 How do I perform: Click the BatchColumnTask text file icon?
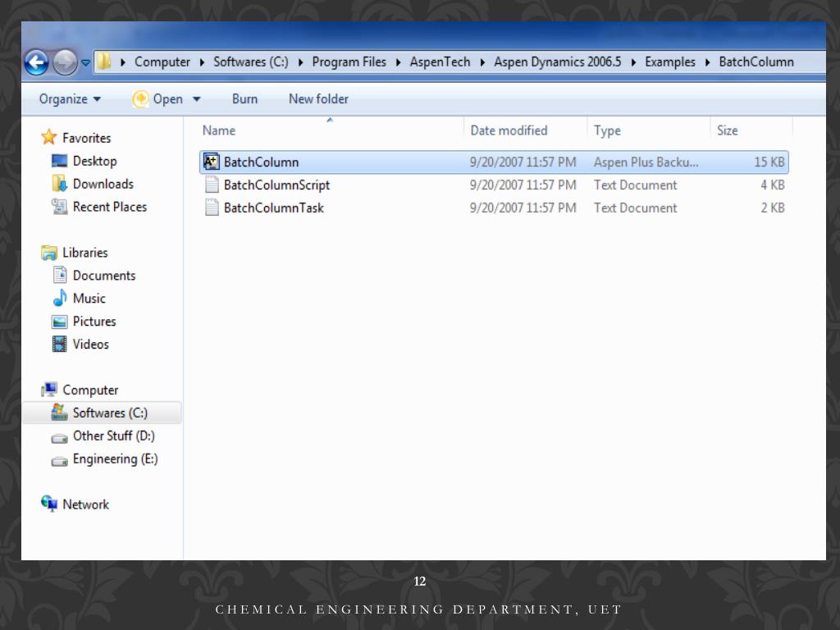(x=211, y=208)
